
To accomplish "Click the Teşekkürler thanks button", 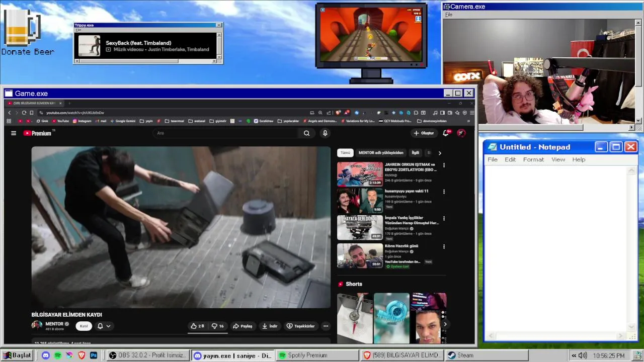I will tap(301, 326).
